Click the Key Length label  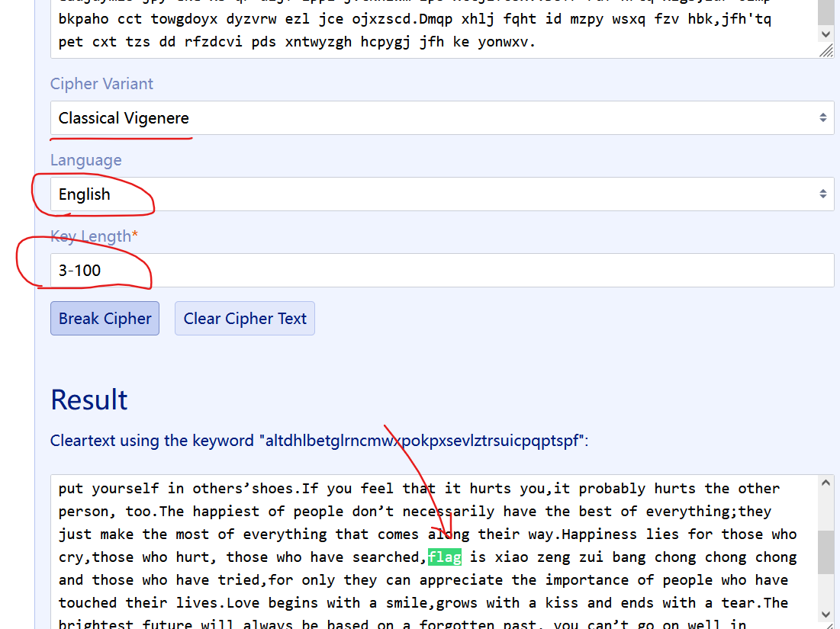(x=95, y=236)
